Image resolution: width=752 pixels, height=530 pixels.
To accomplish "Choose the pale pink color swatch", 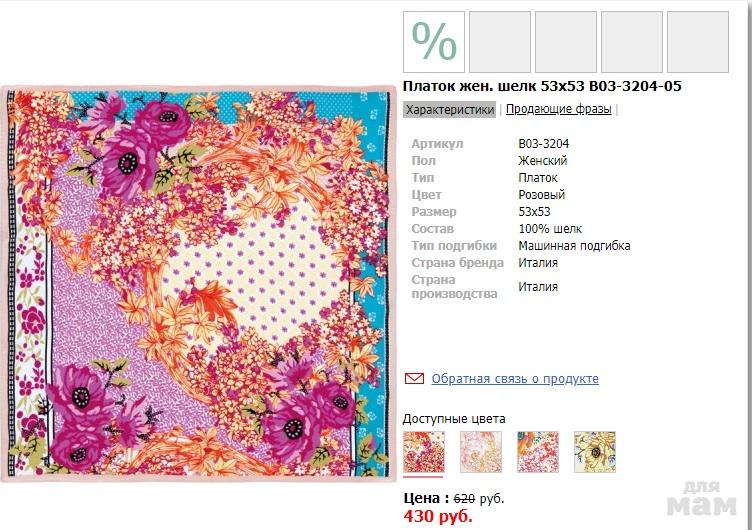I will [x=480, y=452].
